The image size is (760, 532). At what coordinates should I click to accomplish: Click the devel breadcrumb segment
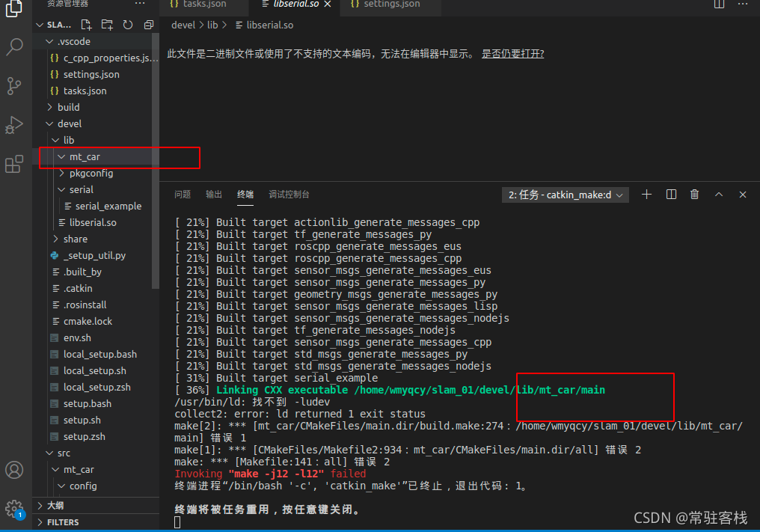[183, 25]
